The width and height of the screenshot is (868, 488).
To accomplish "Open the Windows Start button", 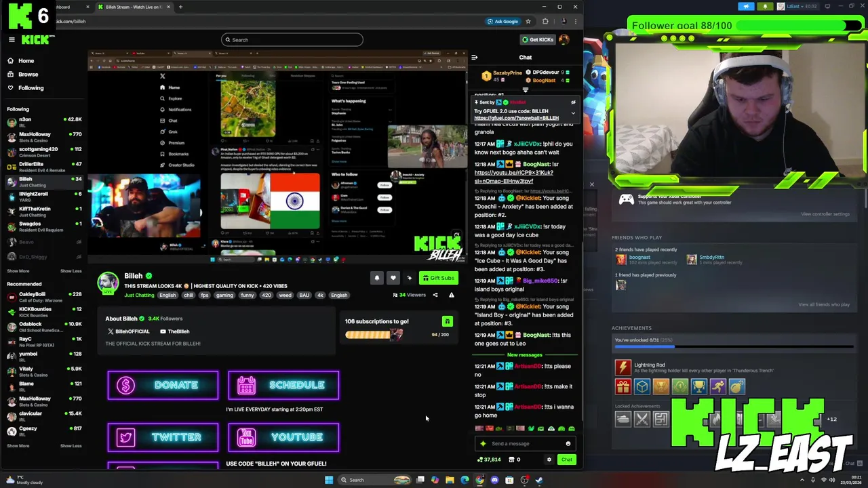I will coord(329,480).
